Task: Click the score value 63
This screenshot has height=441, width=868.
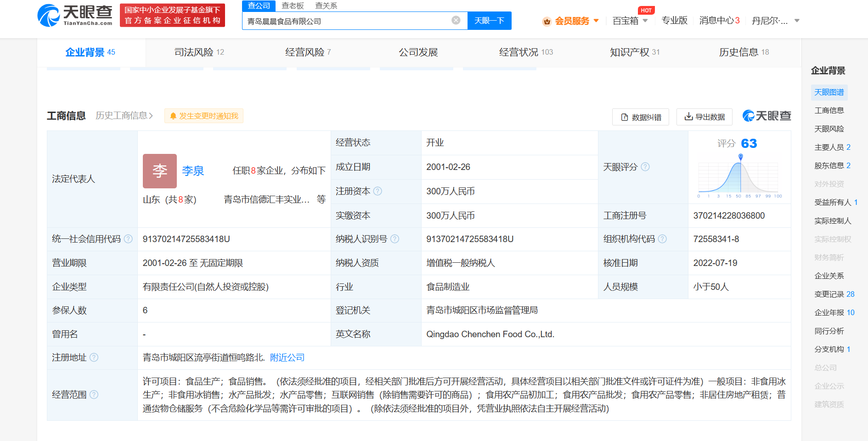Action: (749, 143)
